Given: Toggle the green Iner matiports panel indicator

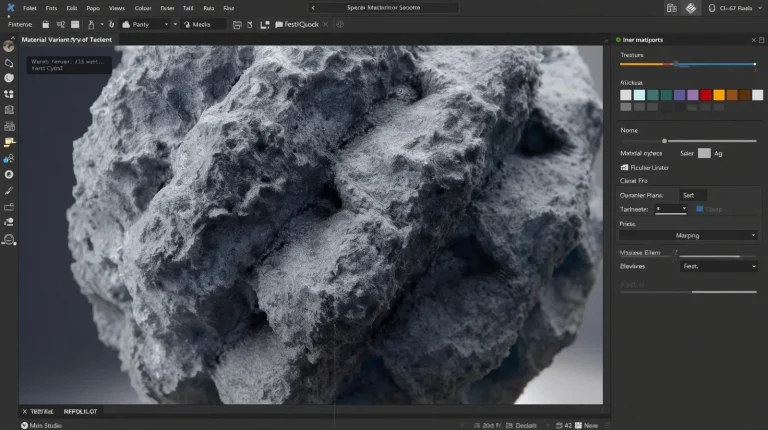Looking at the screenshot, I should (x=618, y=39).
